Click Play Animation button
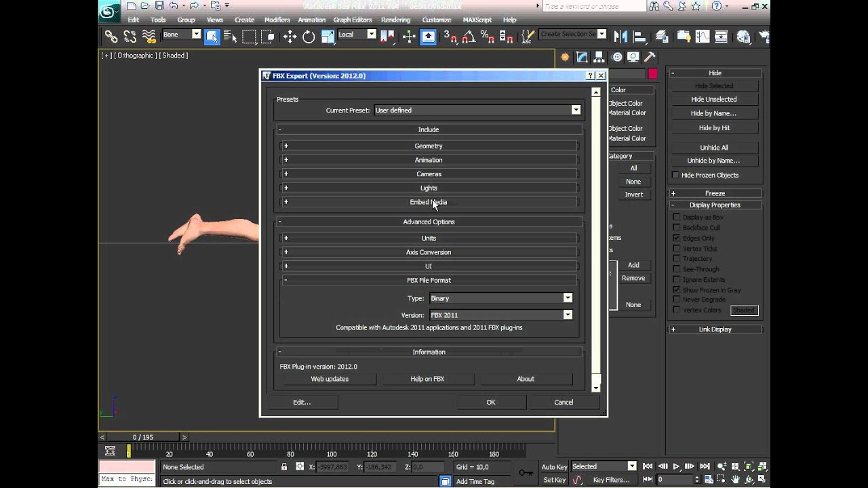The width and height of the screenshot is (868, 488). click(x=676, y=466)
